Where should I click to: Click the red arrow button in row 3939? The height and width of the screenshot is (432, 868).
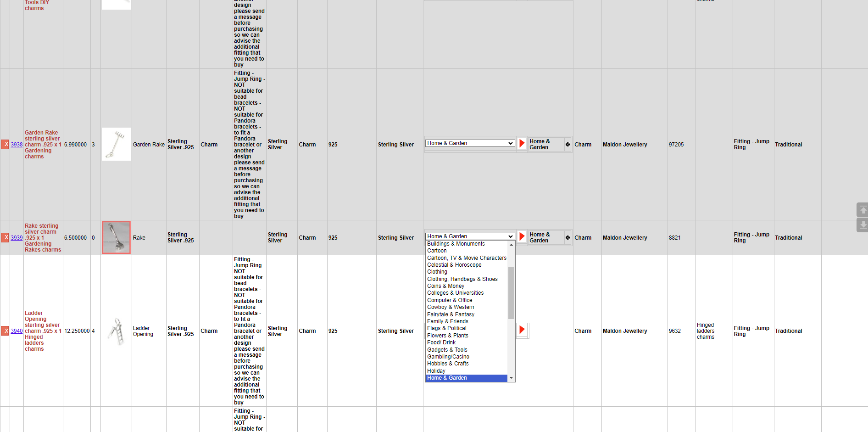click(x=522, y=236)
